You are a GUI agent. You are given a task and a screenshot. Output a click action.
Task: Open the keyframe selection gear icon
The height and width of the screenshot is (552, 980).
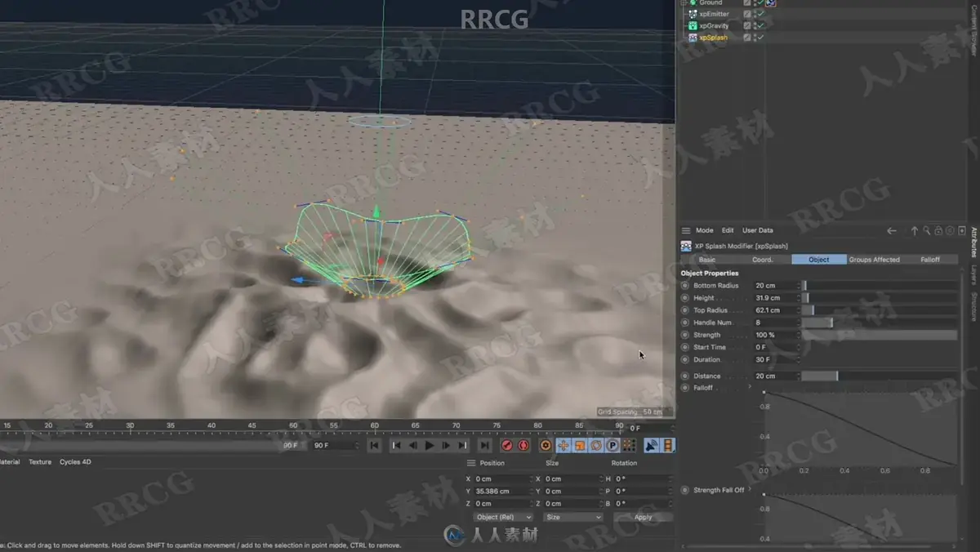[546, 445]
